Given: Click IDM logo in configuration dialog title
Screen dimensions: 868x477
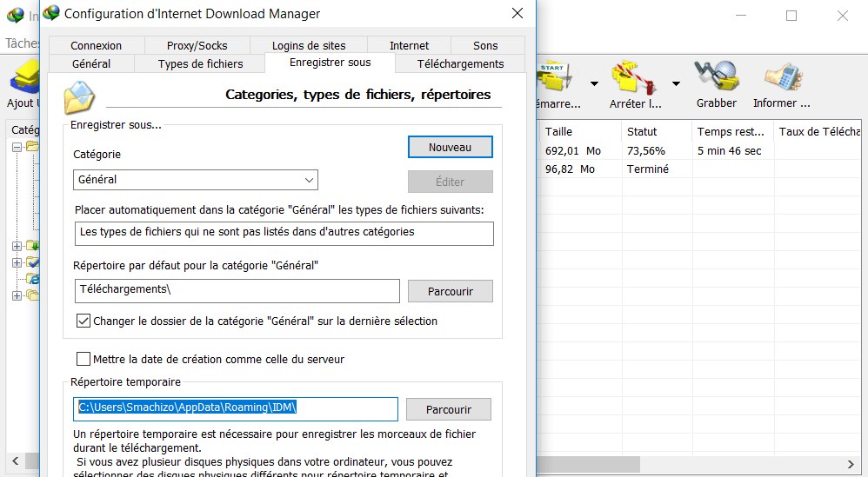Looking at the screenshot, I should 51,13.
